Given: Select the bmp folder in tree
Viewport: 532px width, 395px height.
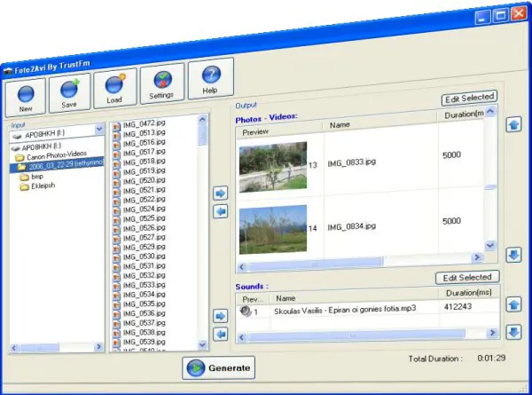Looking at the screenshot, I should (x=37, y=177).
